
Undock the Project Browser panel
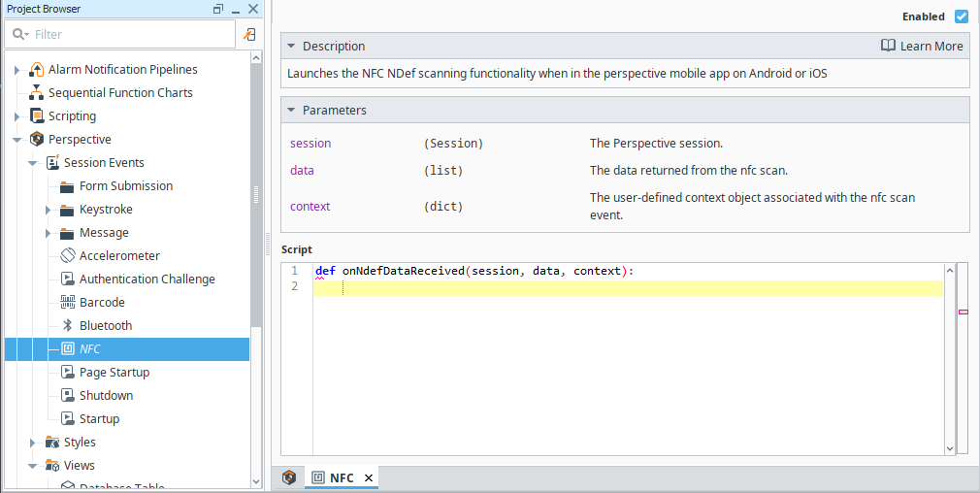tap(218, 9)
